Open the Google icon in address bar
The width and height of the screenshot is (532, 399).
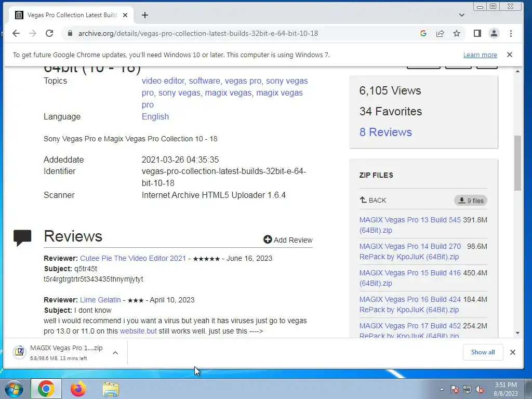[x=423, y=33]
